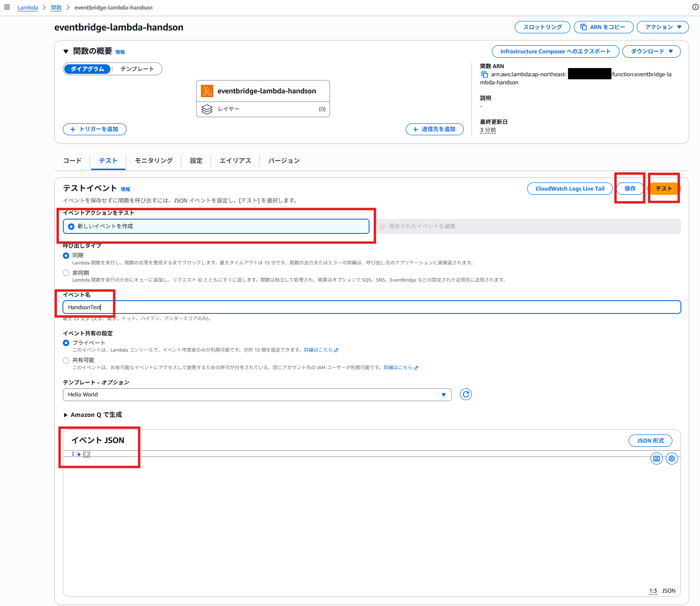This screenshot has width=700, height=606.
Task: Go to 関数 breadcrumb link
Action: click(x=56, y=8)
